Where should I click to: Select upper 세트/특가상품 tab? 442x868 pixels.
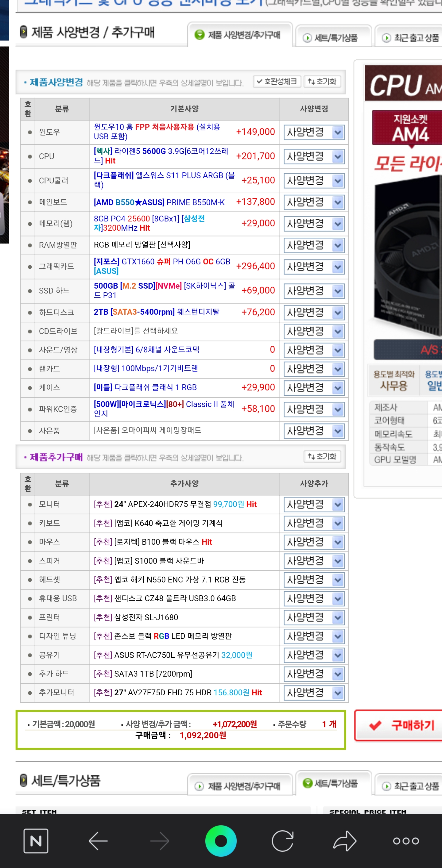[334, 37]
